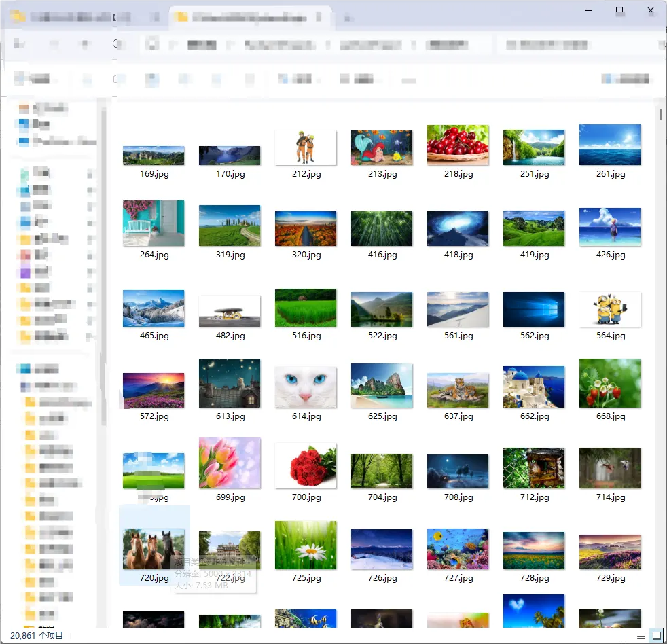Click file name 729.jpg
Viewport: 667px width, 644px height.
611,577
